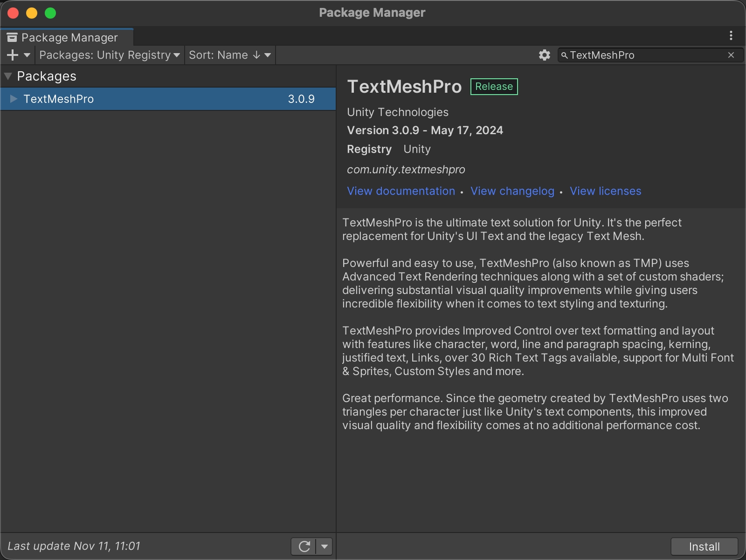Viewport: 746px width, 560px height.
Task: Open the Packages: Unity Registry dropdown
Action: [110, 55]
